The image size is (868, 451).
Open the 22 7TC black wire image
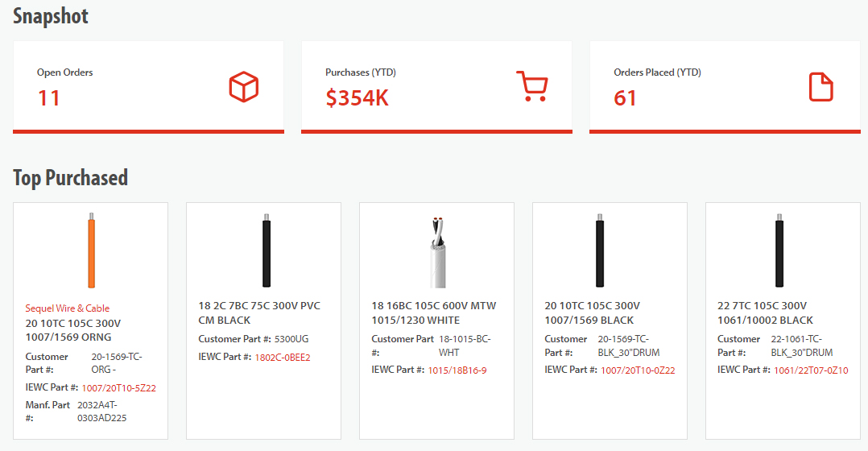779,251
